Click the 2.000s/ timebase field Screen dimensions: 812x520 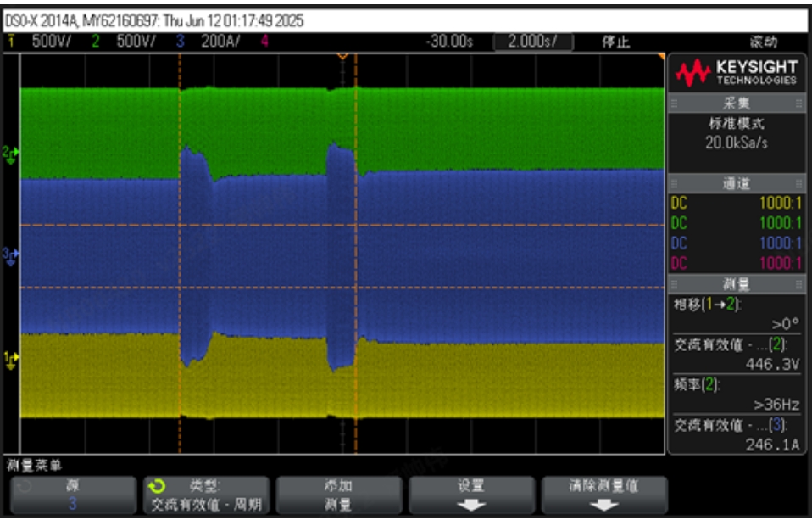[533, 42]
